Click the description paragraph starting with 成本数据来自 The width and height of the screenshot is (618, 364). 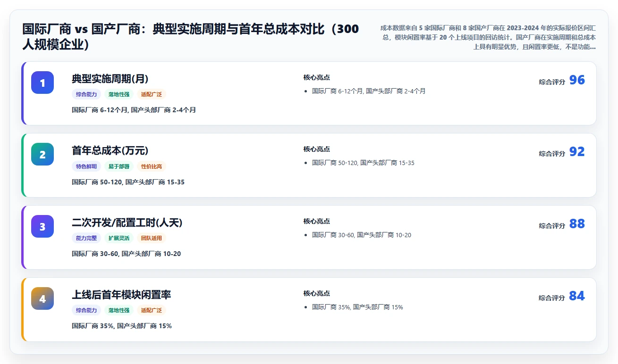click(x=487, y=37)
